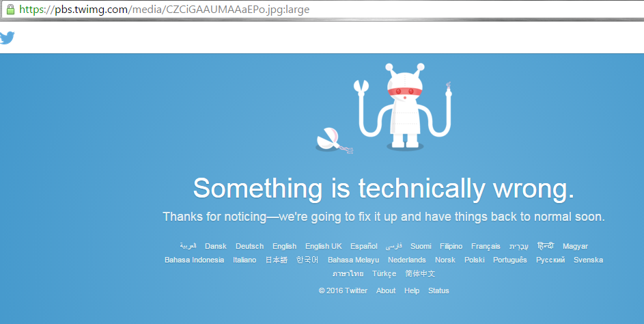Switch language to Español
Image resolution: width=644 pixels, height=324 pixels.
point(363,246)
